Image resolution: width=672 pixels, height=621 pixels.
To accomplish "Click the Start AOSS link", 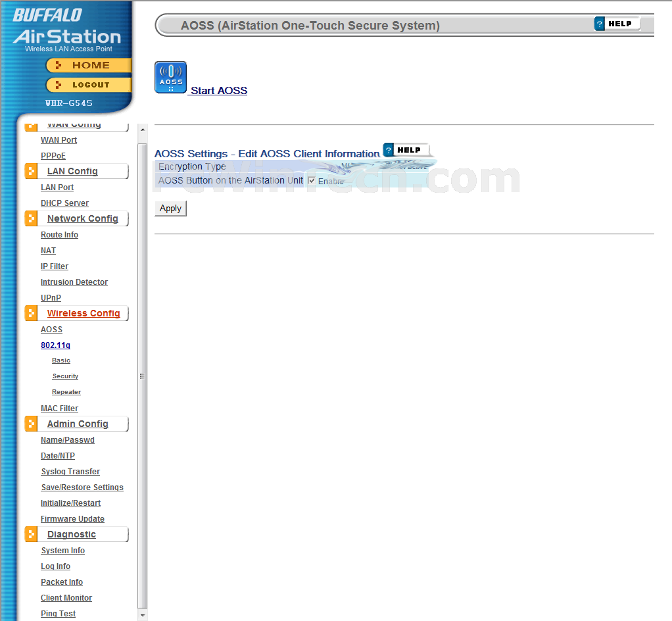I will coord(219,91).
